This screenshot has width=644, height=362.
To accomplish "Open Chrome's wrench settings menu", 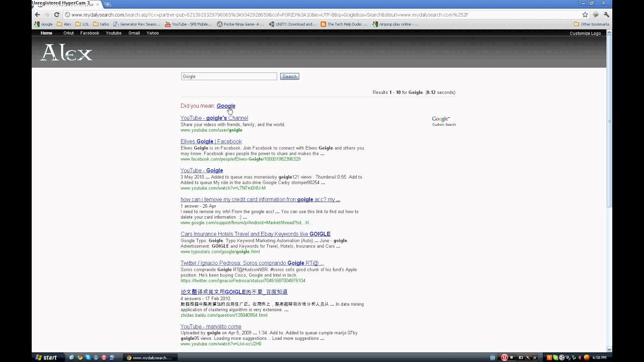I will [x=607, y=15].
